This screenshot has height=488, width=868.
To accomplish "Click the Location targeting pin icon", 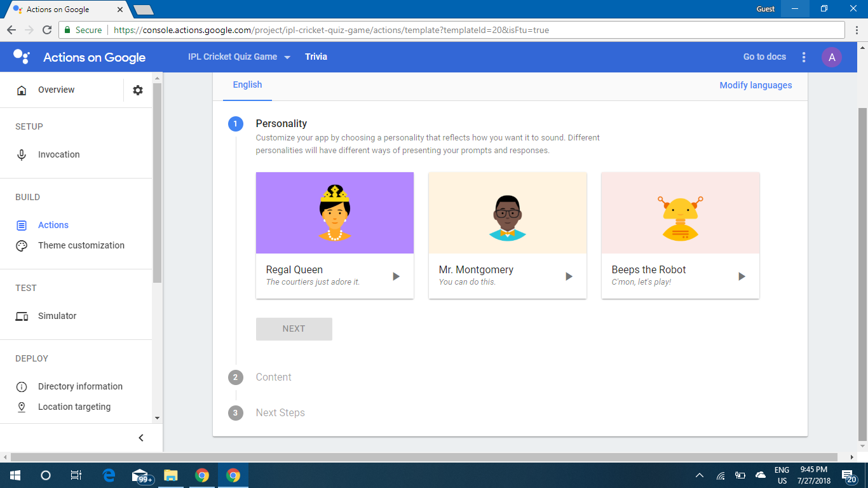I will [22, 407].
